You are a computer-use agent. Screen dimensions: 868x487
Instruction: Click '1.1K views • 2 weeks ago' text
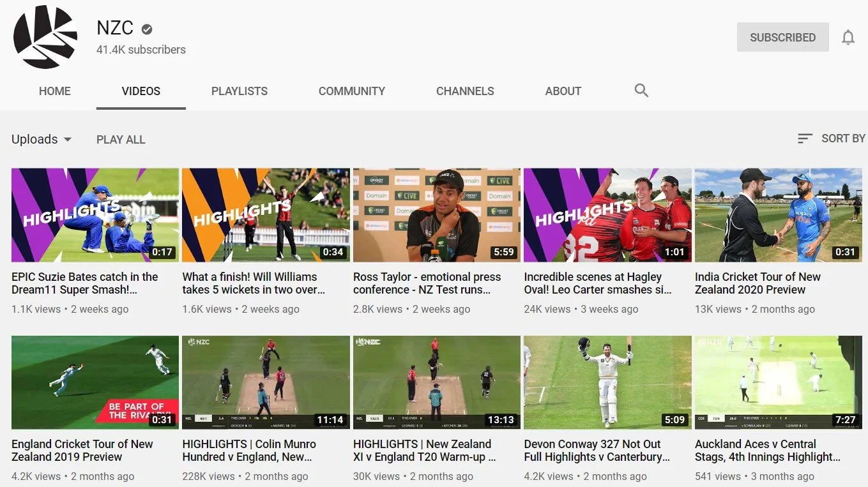[70, 309]
